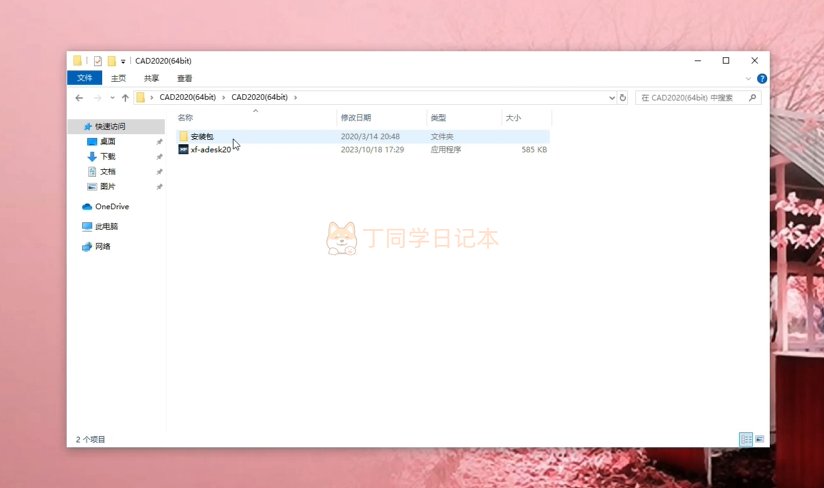
Task: Go up one folder level with Up arrow
Action: [125, 98]
